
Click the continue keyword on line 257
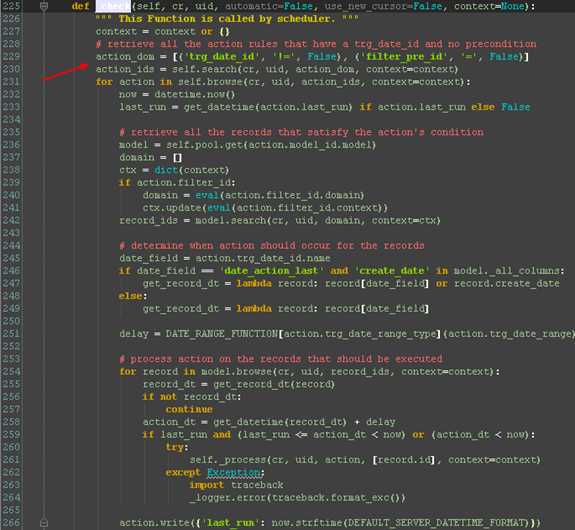[x=189, y=409]
